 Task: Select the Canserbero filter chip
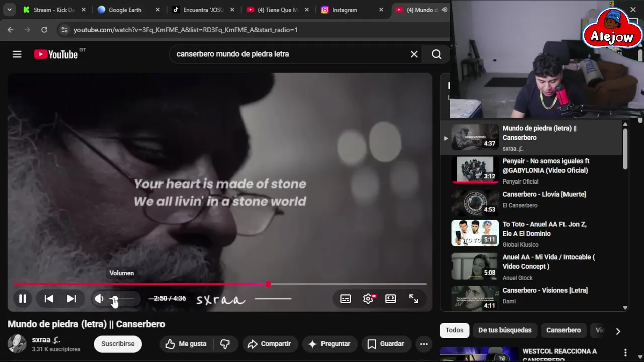pos(563,330)
